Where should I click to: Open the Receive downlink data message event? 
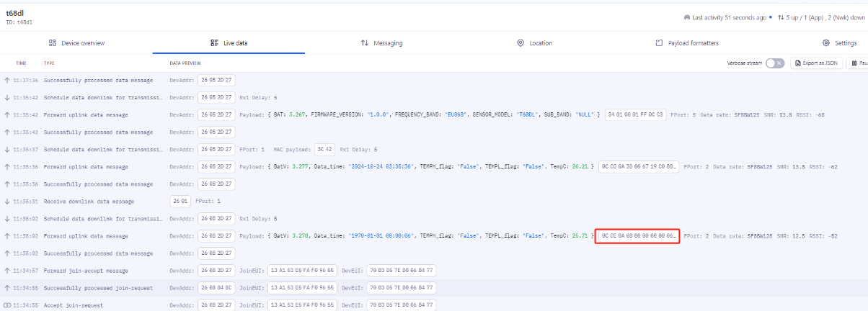tap(434, 202)
